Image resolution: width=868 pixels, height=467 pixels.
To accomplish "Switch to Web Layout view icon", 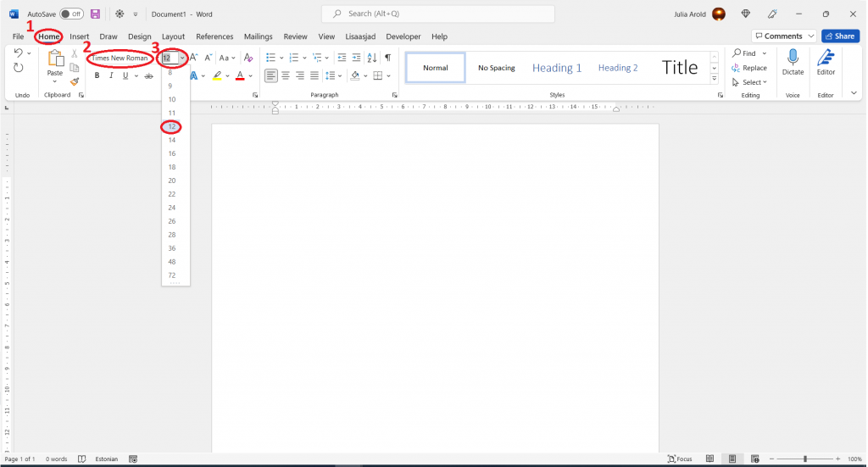I will click(x=755, y=459).
